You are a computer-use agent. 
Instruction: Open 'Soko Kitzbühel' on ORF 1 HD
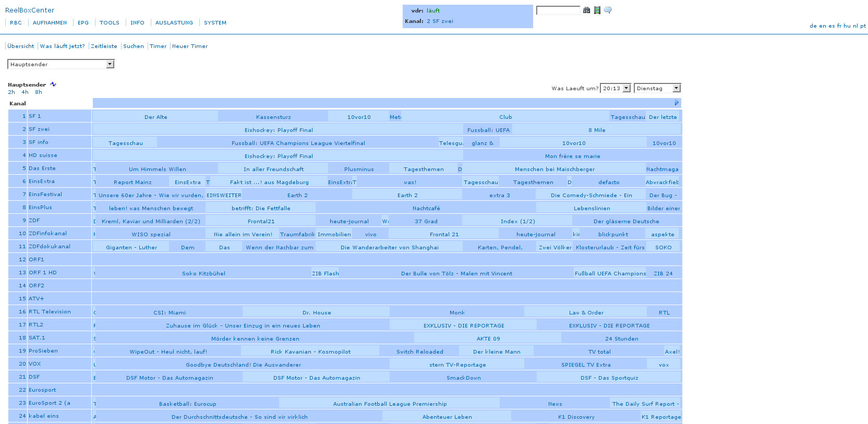click(204, 274)
